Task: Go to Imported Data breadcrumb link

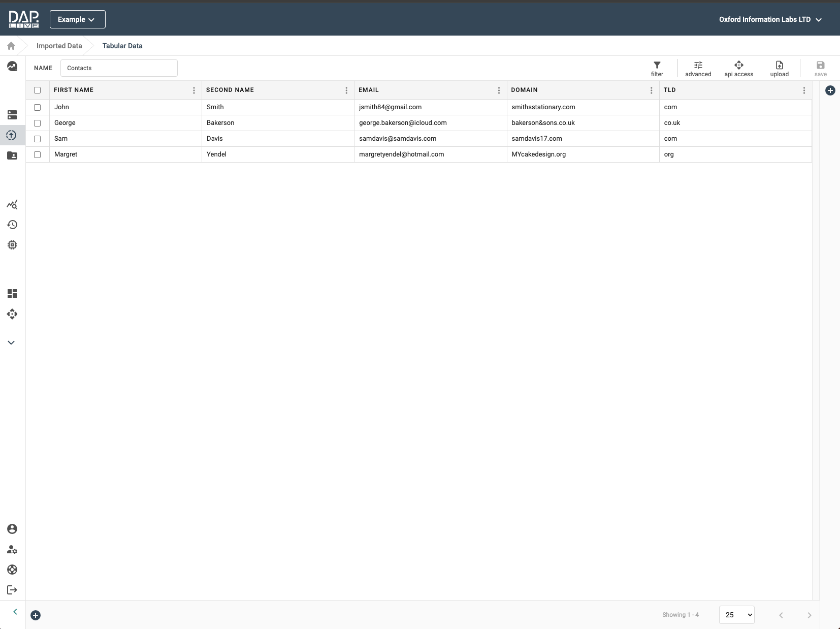Action: pyautogui.click(x=59, y=46)
